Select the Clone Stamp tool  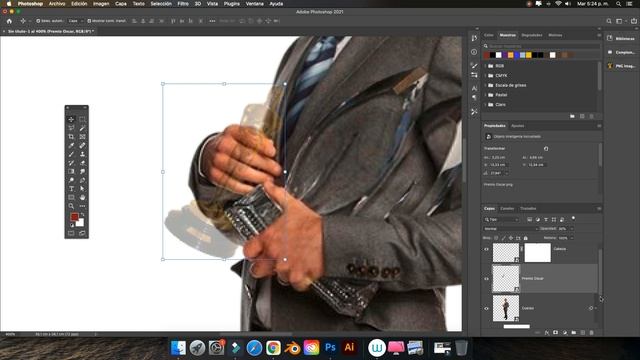point(82,154)
